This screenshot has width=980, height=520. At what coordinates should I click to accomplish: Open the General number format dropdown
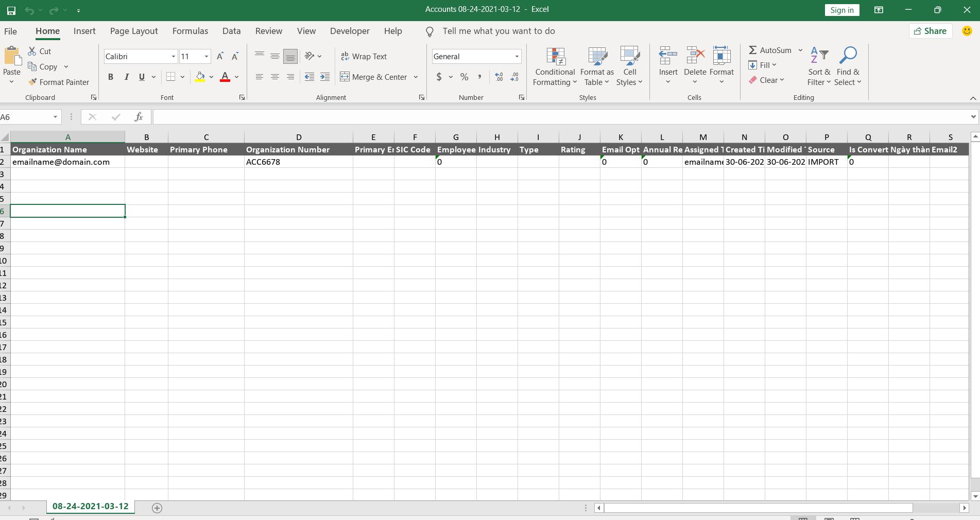coord(517,57)
